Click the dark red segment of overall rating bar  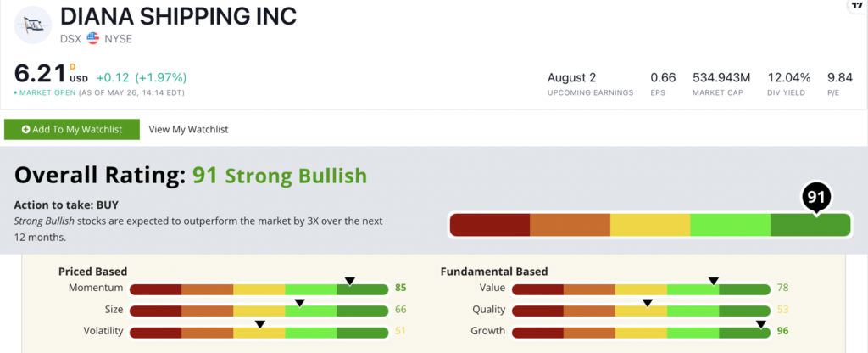tap(489, 225)
